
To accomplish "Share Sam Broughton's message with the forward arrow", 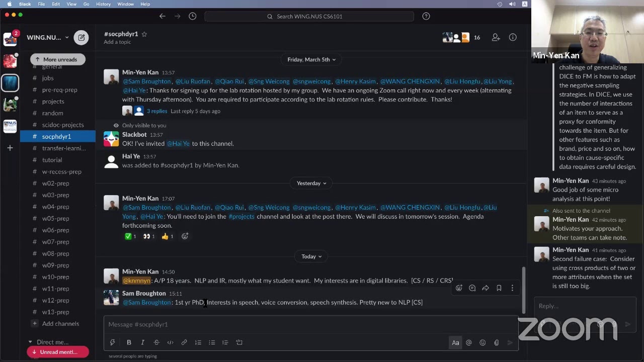I will 486,288.
